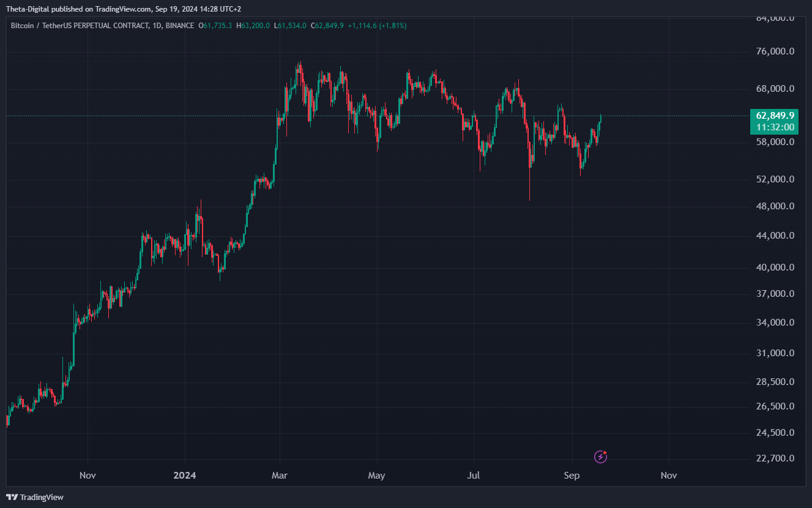Click the Jul label on time axis
This screenshot has height=508, width=812.
click(473, 475)
